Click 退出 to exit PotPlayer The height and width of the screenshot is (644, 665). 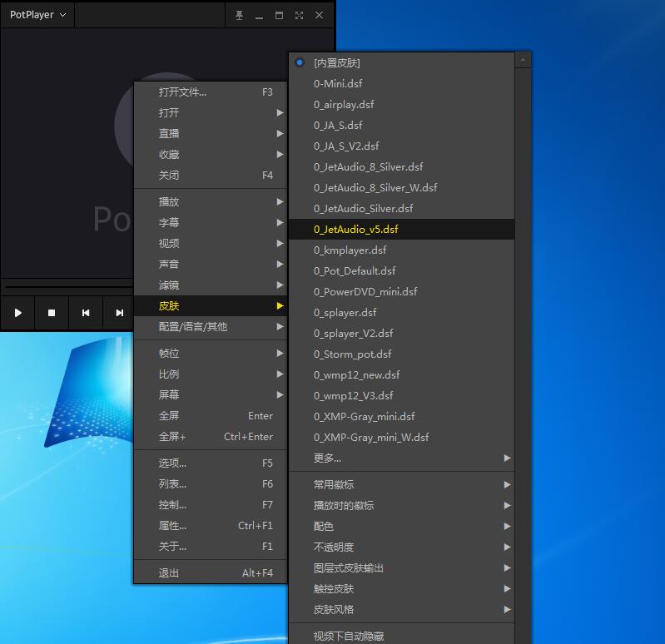point(211,572)
